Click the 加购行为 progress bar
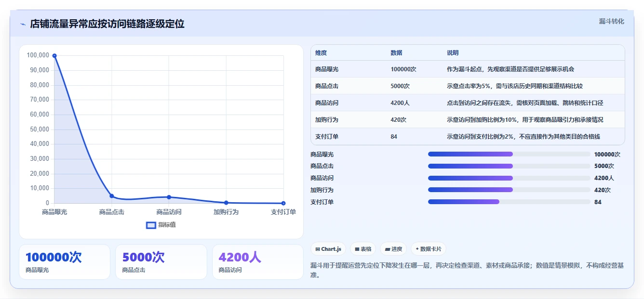 coord(509,190)
